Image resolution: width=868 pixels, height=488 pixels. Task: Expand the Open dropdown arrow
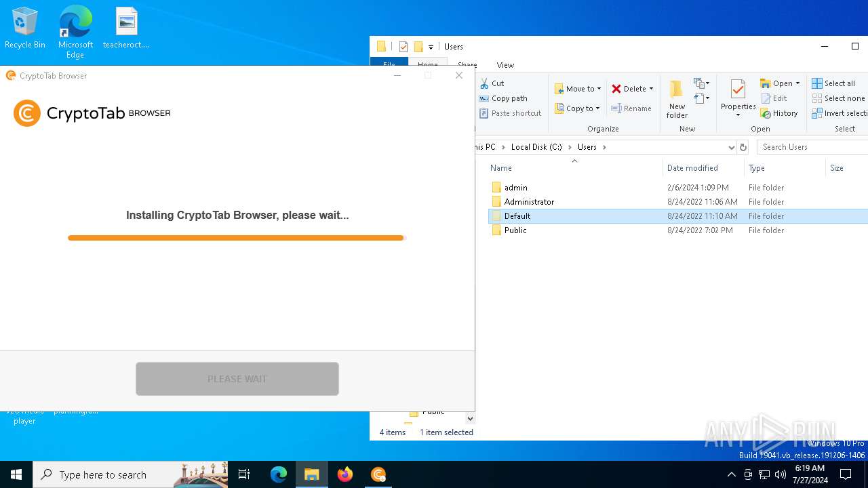tap(797, 83)
